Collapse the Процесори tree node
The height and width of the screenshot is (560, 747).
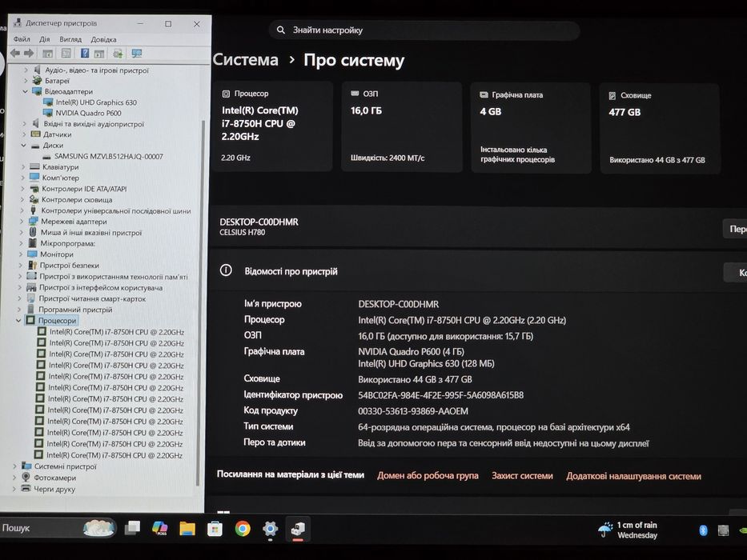coord(18,321)
